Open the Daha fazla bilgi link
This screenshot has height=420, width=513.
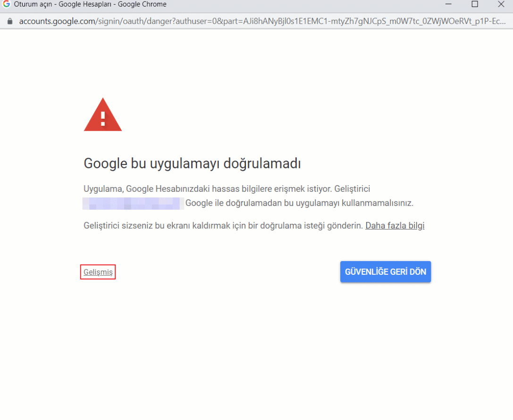pyautogui.click(x=395, y=225)
